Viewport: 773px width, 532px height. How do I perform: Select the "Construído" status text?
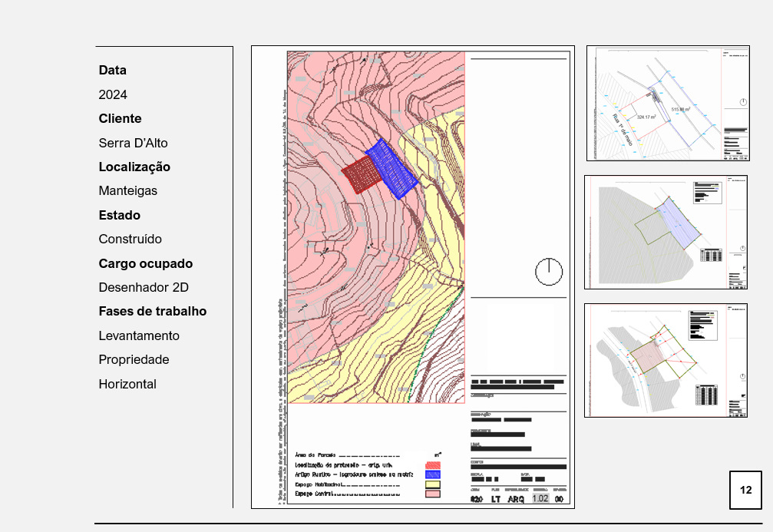(x=130, y=239)
